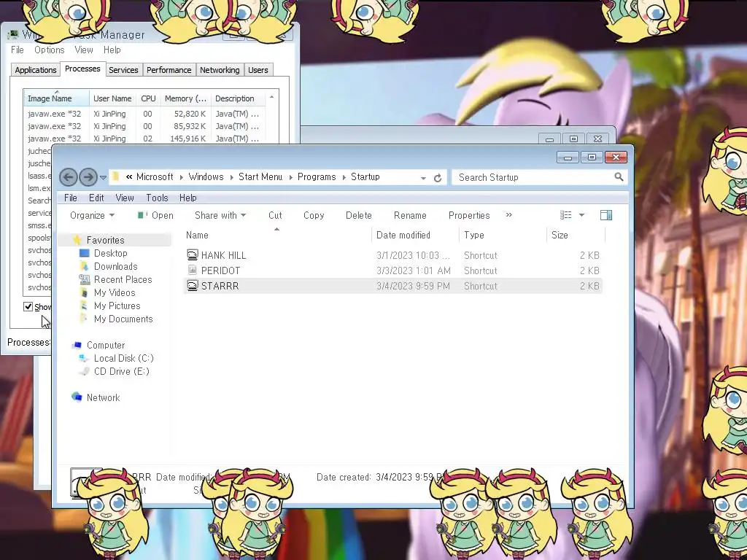Select Favorites in the navigation pane

coord(105,240)
